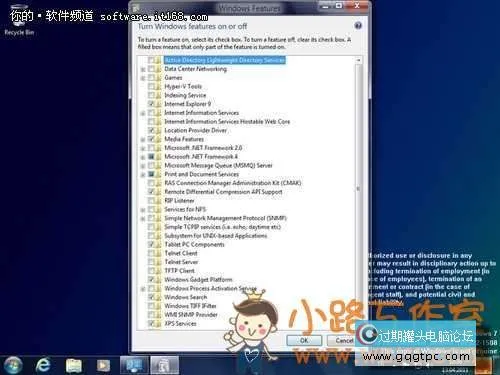
Task: Toggle Tablet PC Components checkbox
Action: pyautogui.click(x=151, y=244)
